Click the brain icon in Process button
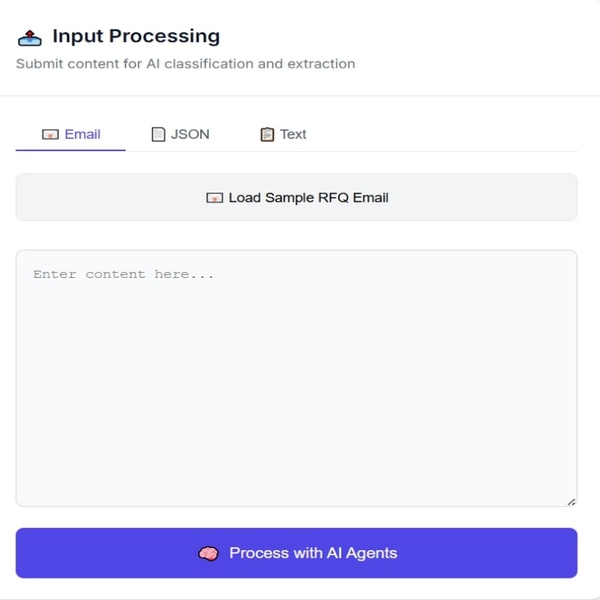The height and width of the screenshot is (600, 600). tap(208, 553)
